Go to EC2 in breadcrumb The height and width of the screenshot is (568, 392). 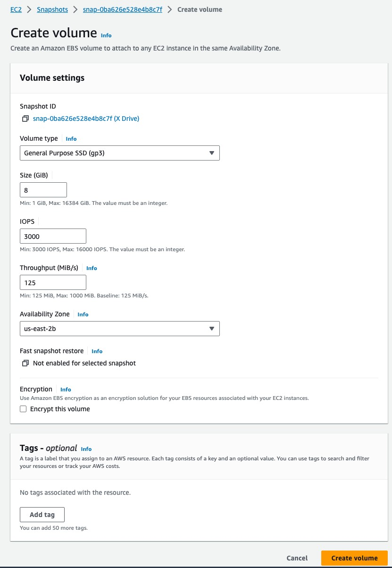pyautogui.click(x=16, y=9)
